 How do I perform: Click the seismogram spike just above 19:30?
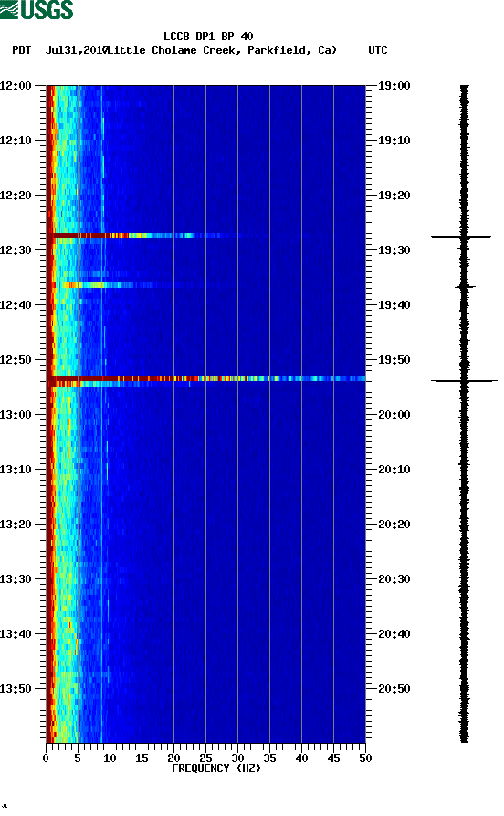click(461, 237)
